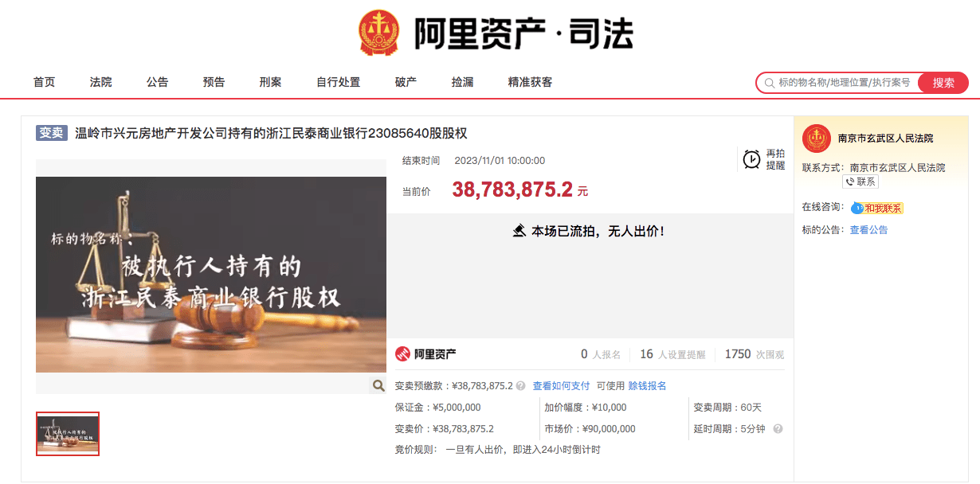This screenshot has width=980, height=484.
Task: Click the magnifier zoom icon under the image
Action: (378, 385)
